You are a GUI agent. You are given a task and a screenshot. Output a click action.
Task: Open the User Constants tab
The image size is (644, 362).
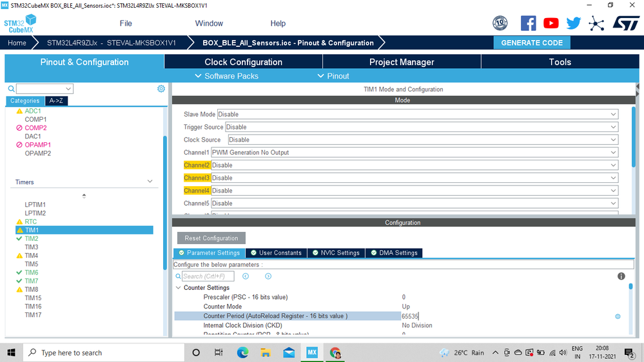276,253
